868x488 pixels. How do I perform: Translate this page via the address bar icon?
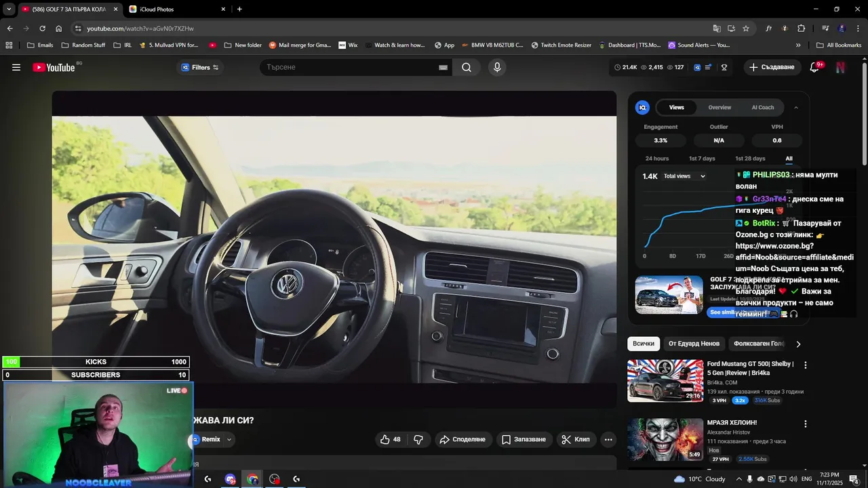[717, 28]
